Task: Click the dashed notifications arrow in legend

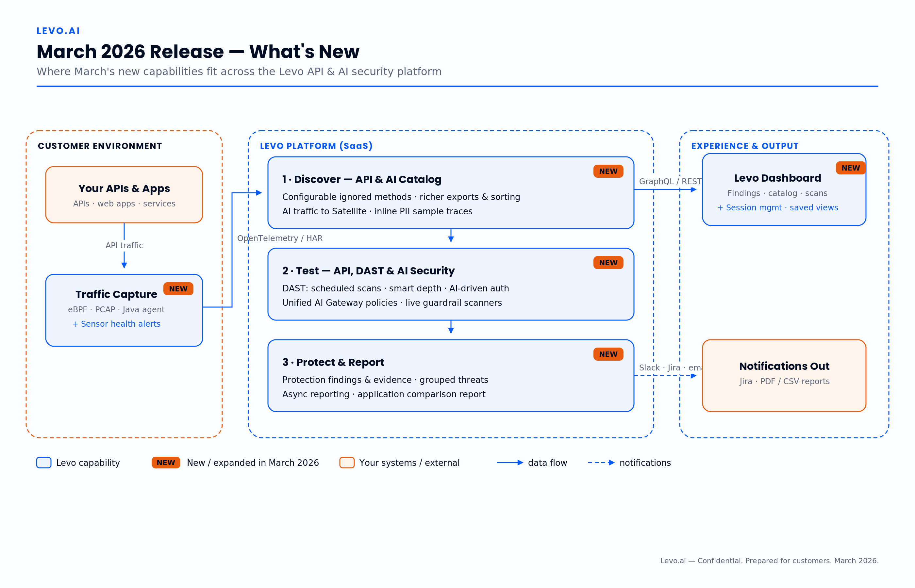Action: 602,463
